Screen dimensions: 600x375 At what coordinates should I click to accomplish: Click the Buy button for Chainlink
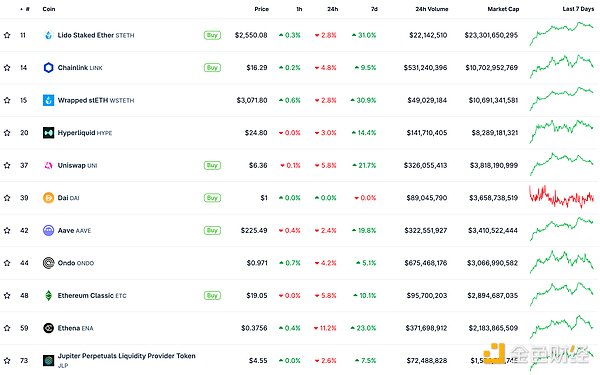(212, 68)
